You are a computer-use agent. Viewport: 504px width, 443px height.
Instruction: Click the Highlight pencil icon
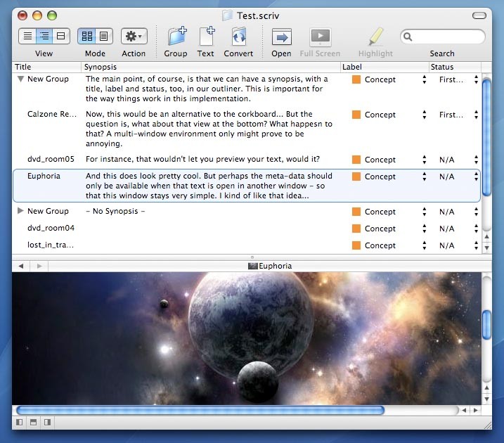tap(375, 37)
